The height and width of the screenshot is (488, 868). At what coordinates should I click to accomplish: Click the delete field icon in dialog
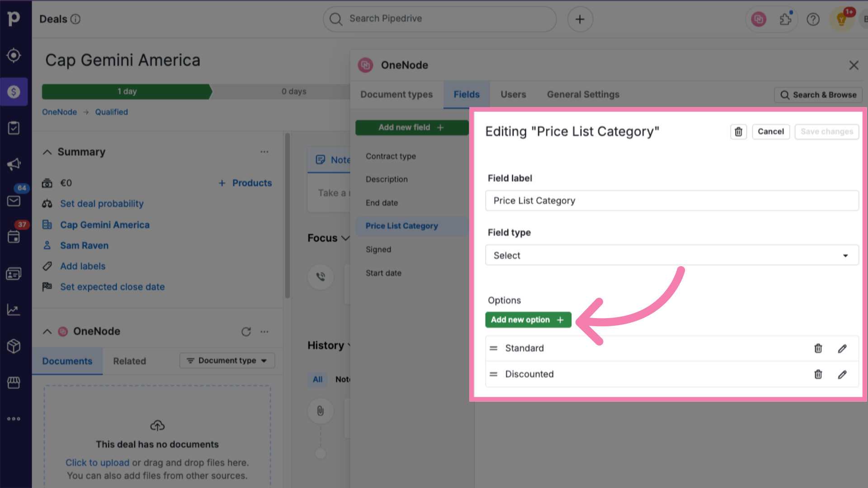pyautogui.click(x=738, y=131)
